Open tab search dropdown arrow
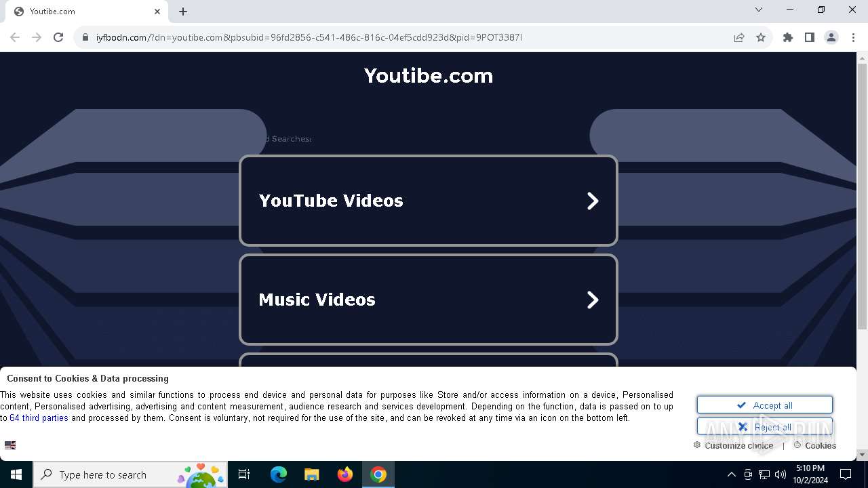 point(759,10)
